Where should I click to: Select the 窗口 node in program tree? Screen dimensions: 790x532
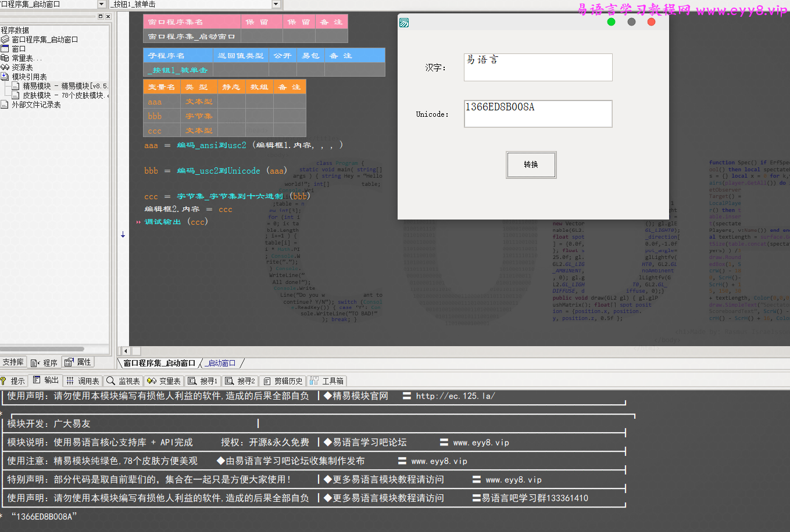click(19, 49)
